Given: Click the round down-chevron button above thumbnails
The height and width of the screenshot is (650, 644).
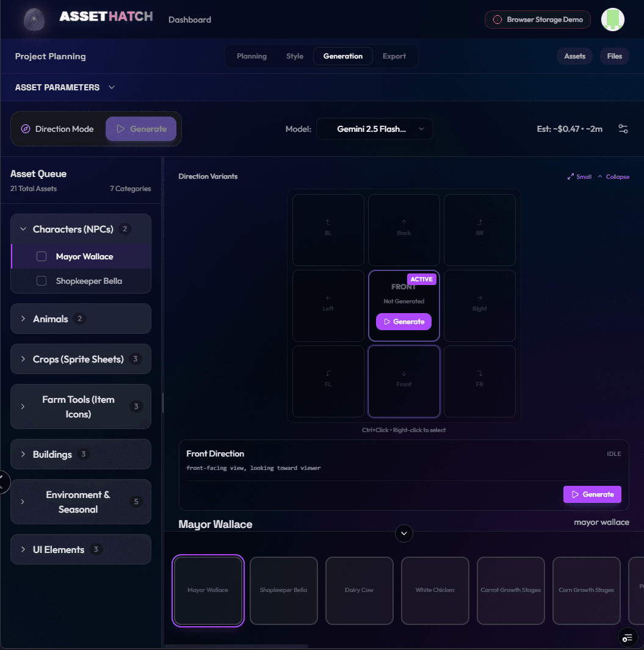Looking at the screenshot, I should pos(404,533).
